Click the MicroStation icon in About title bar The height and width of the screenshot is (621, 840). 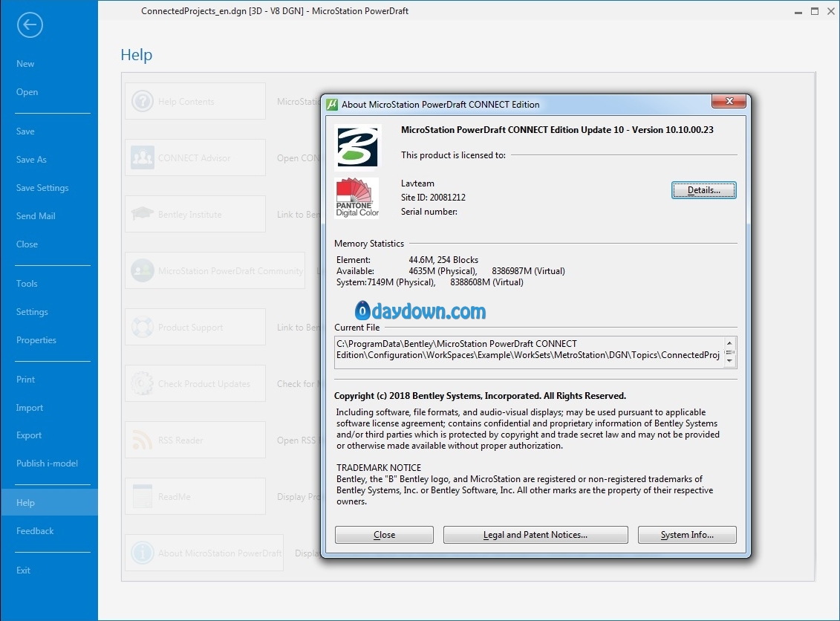(332, 105)
